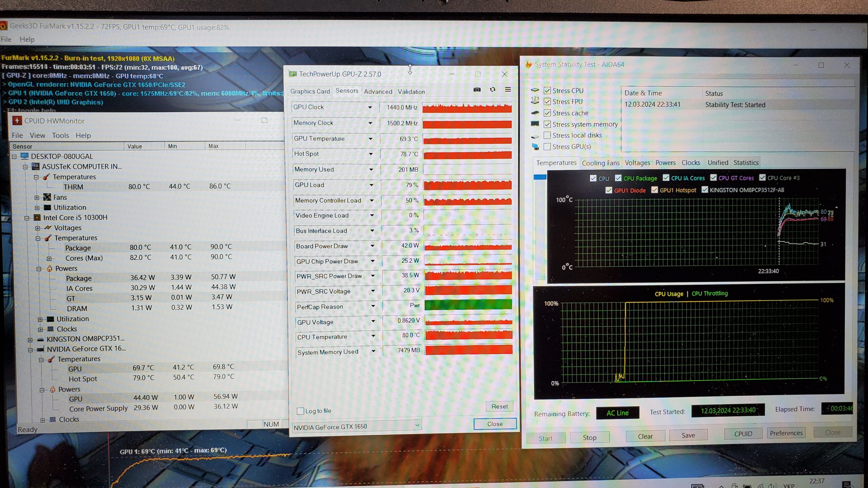Screen dimensions: 868x488
Task: Open the GPU-Z hamburger menu icon
Action: (508, 89)
